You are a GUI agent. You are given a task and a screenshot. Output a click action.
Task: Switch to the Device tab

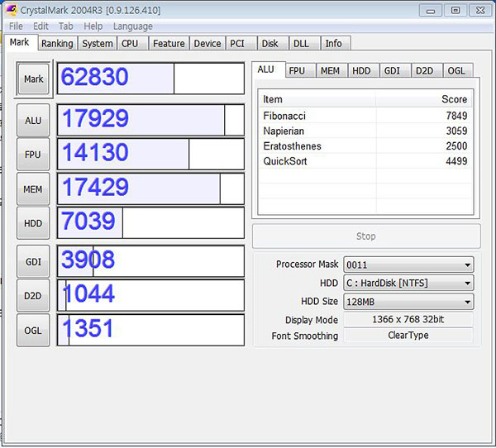click(x=207, y=43)
